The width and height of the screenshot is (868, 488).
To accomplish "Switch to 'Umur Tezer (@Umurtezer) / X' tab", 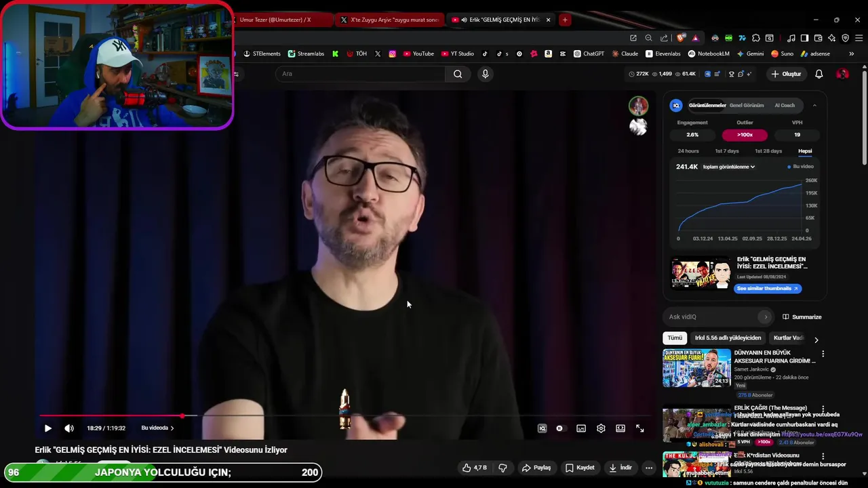I will click(x=283, y=20).
